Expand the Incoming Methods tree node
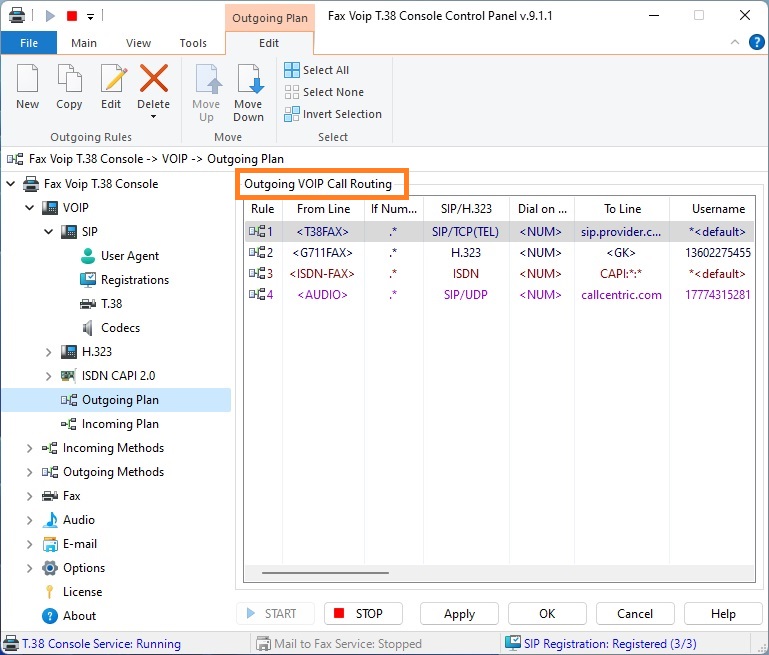The height and width of the screenshot is (655, 769). 29,448
